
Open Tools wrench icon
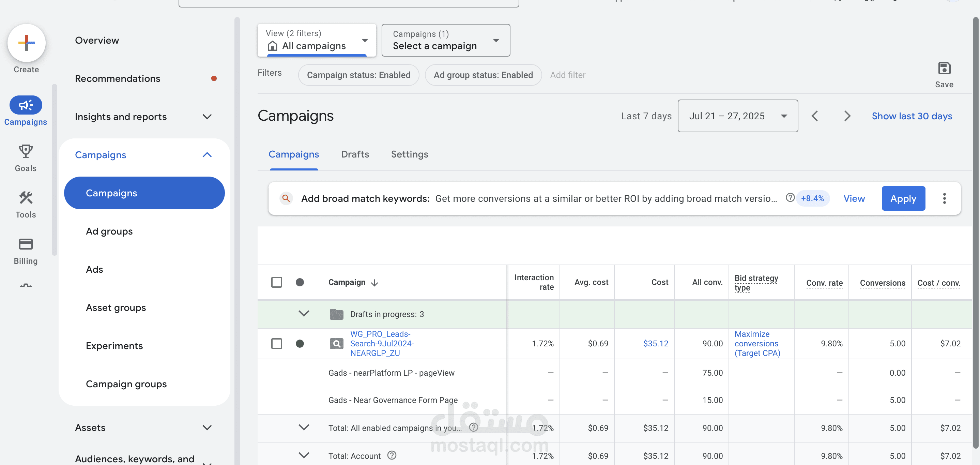tap(26, 197)
